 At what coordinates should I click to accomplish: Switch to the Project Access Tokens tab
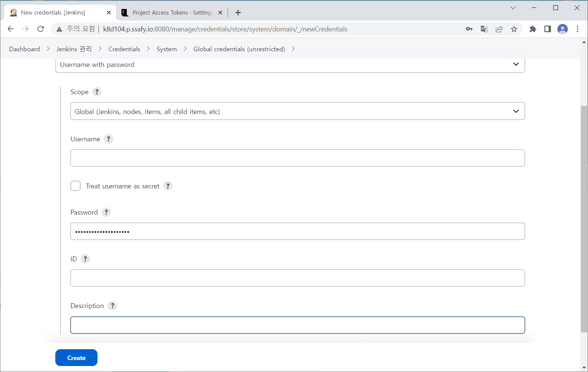172,13
